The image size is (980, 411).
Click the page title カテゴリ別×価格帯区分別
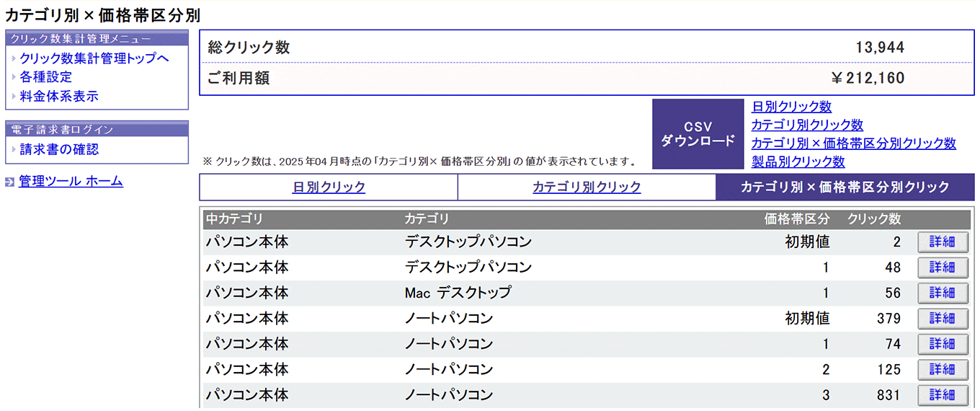(x=103, y=14)
